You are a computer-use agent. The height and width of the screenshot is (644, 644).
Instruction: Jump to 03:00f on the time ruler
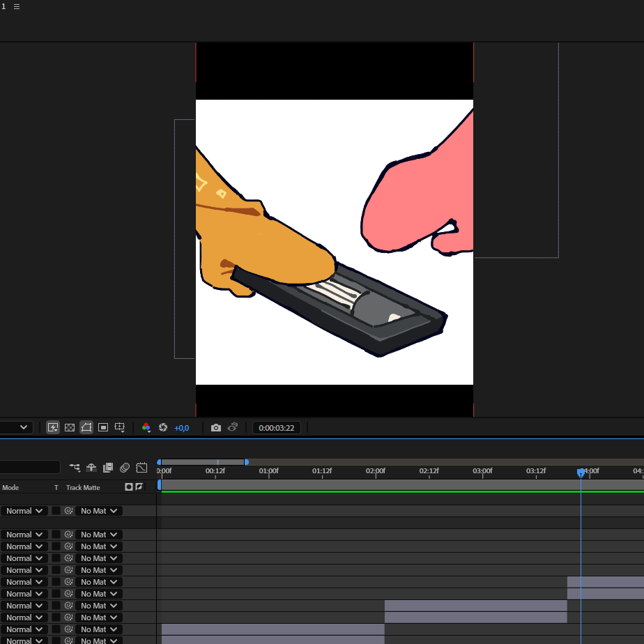click(x=482, y=470)
